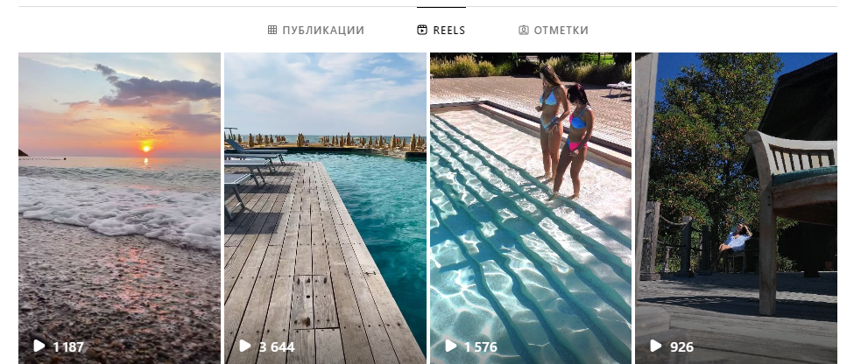
Task: Open the sunset beach waves reel
Action: point(120,208)
